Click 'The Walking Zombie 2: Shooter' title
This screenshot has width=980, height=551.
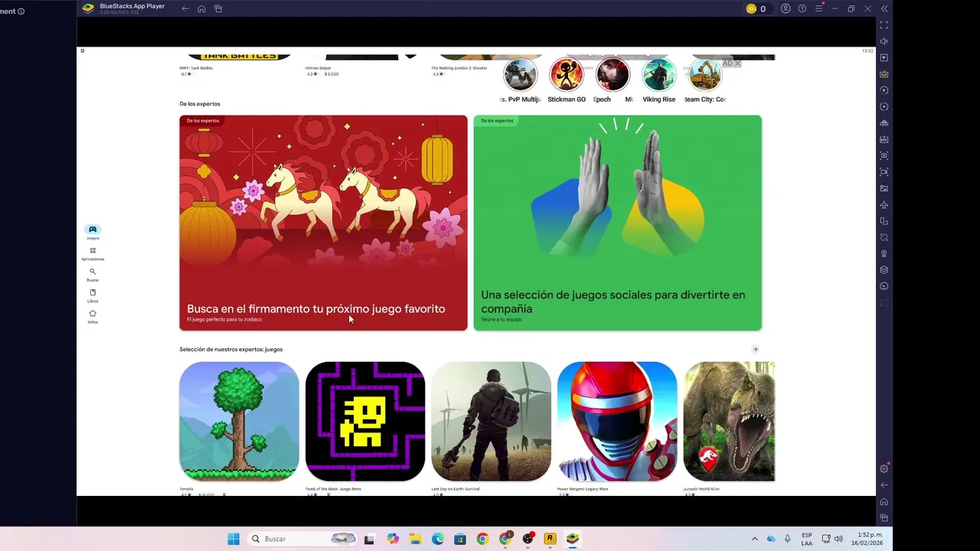pyautogui.click(x=459, y=68)
